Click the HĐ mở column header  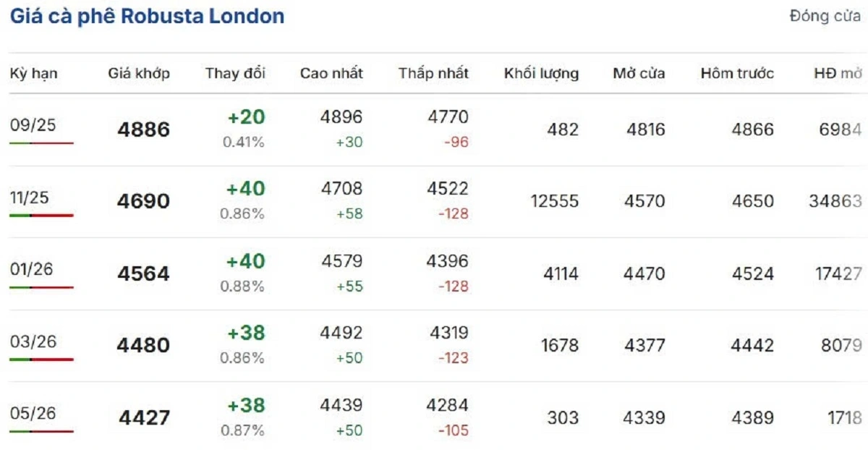pos(838,73)
